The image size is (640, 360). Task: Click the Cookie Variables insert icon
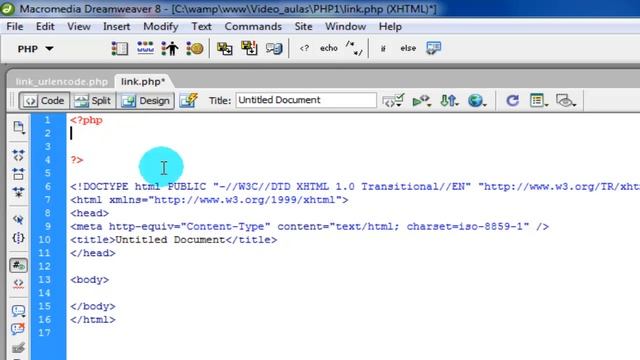(195, 48)
